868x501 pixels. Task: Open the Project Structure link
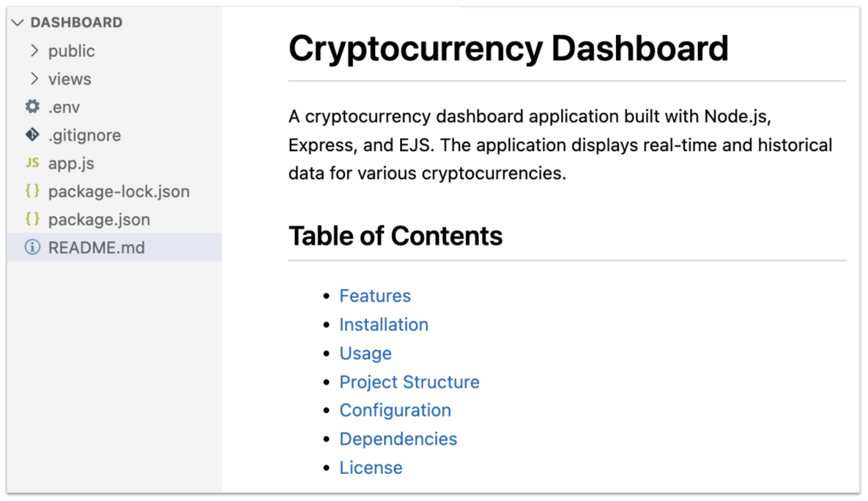(x=409, y=382)
